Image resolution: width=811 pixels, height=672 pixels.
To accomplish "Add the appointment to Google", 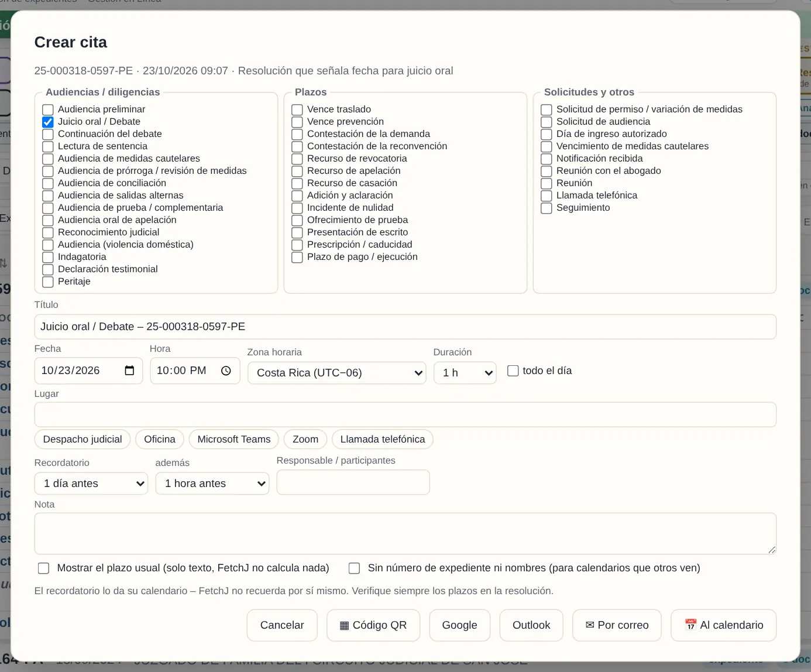I will coord(460,625).
